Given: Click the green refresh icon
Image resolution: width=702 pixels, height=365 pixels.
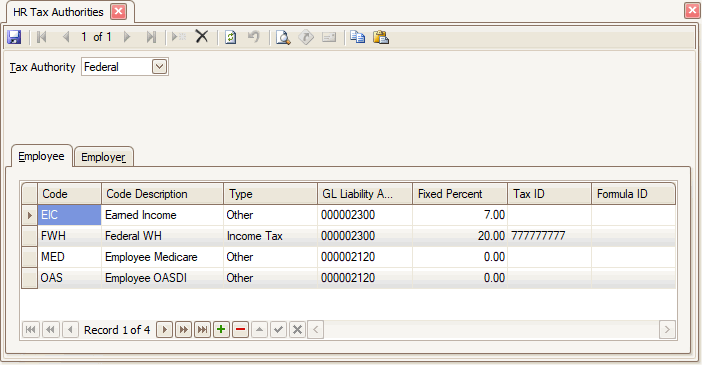Looking at the screenshot, I should pos(231,37).
